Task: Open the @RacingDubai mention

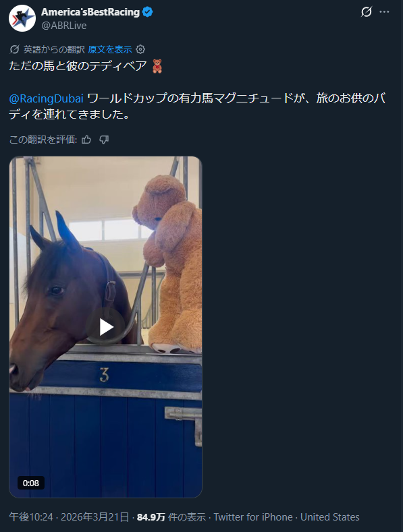Action: click(x=46, y=98)
